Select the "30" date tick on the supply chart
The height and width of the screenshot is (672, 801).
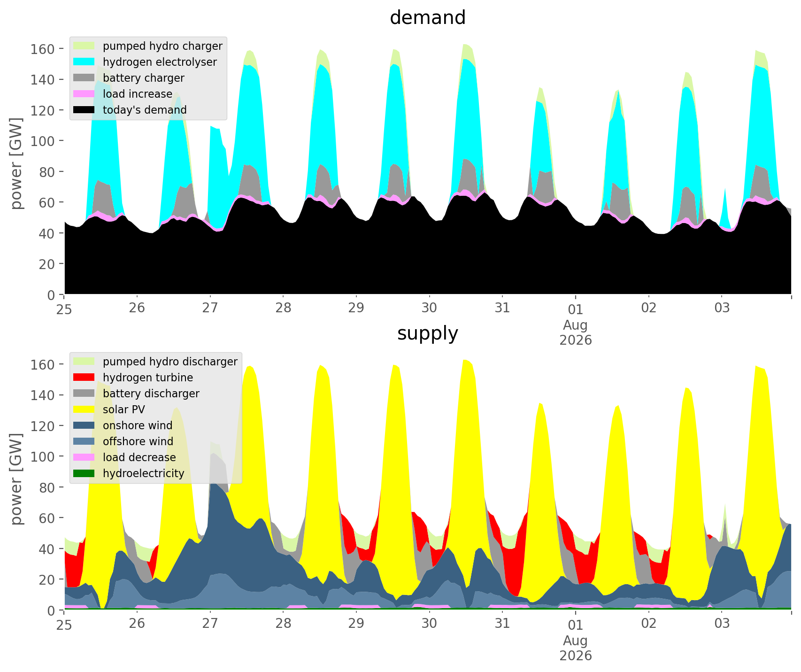(429, 624)
